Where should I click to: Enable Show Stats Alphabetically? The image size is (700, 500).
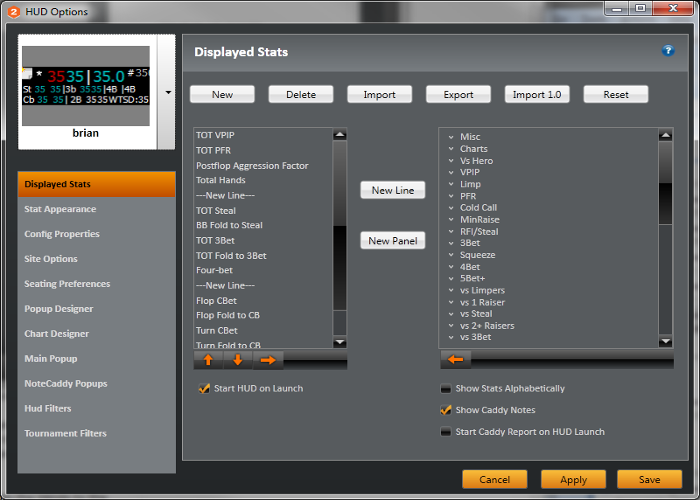446,389
